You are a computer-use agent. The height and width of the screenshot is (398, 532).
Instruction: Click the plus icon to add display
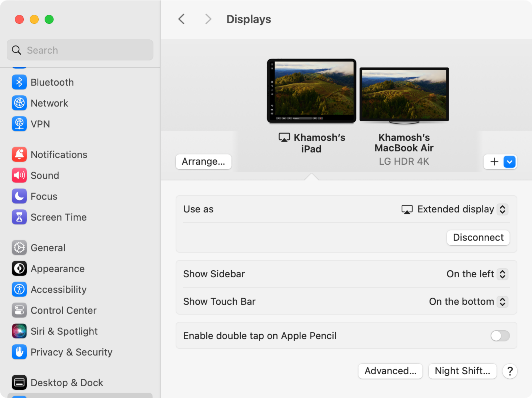coord(494,161)
